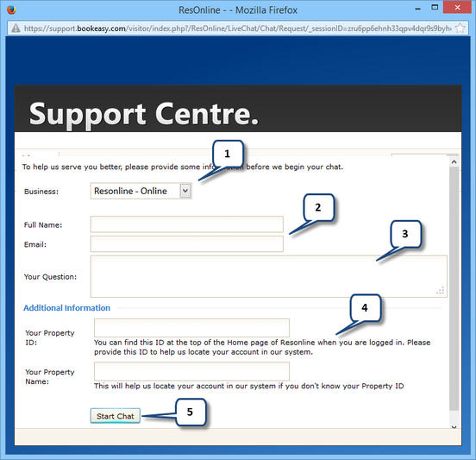The image size is (476, 460).
Task: Click the Full Name input field
Action: [x=187, y=224]
